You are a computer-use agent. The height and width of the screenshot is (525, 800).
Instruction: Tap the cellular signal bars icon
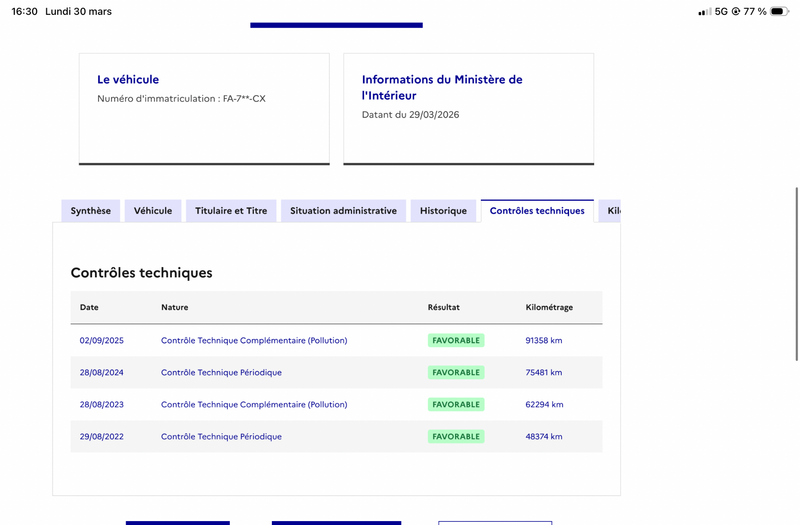705,11
